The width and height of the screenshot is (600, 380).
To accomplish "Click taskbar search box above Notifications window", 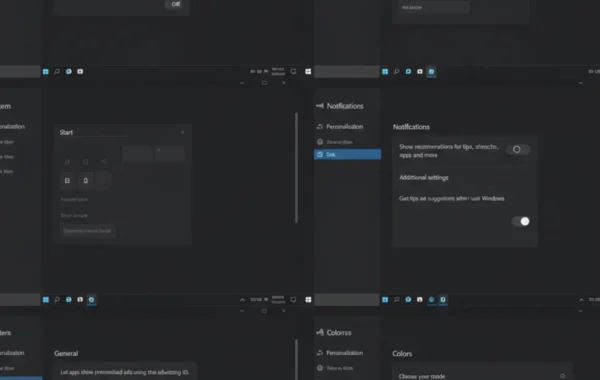I will pos(347,72).
